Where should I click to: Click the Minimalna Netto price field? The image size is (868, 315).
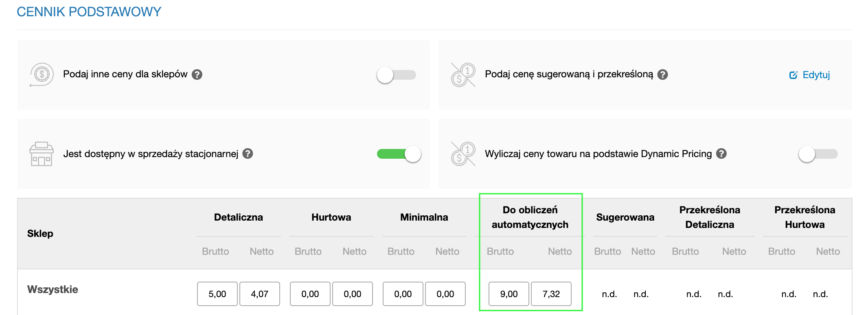[445, 294]
